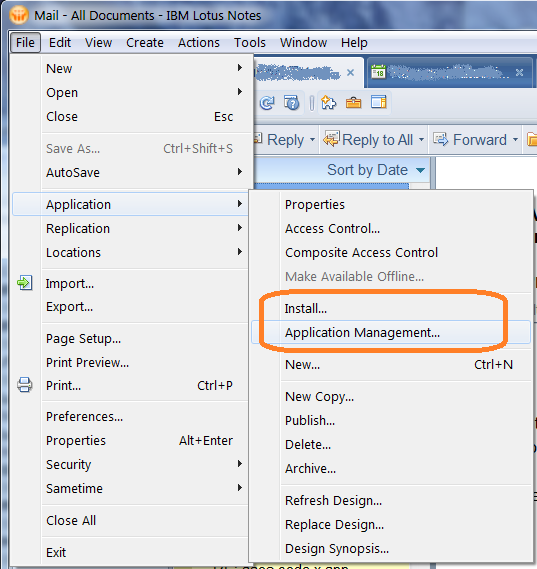Open the Window menu
The height and width of the screenshot is (569, 537).
pyautogui.click(x=303, y=43)
